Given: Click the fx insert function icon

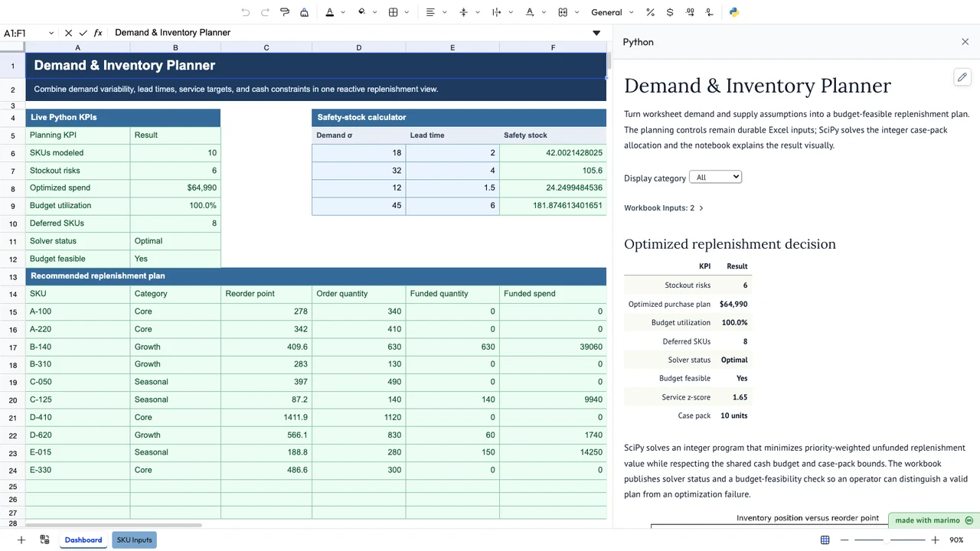Looking at the screenshot, I should pos(98,33).
